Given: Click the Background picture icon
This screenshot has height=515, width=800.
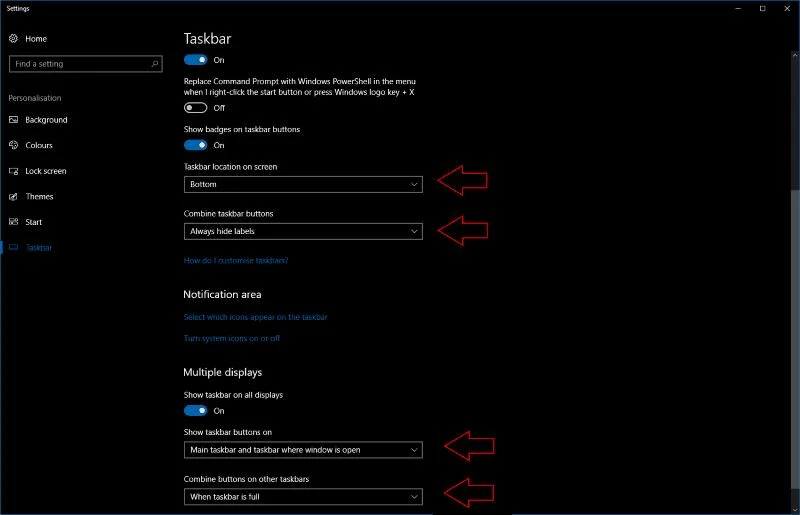Looking at the screenshot, I should click(x=13, y=119).
